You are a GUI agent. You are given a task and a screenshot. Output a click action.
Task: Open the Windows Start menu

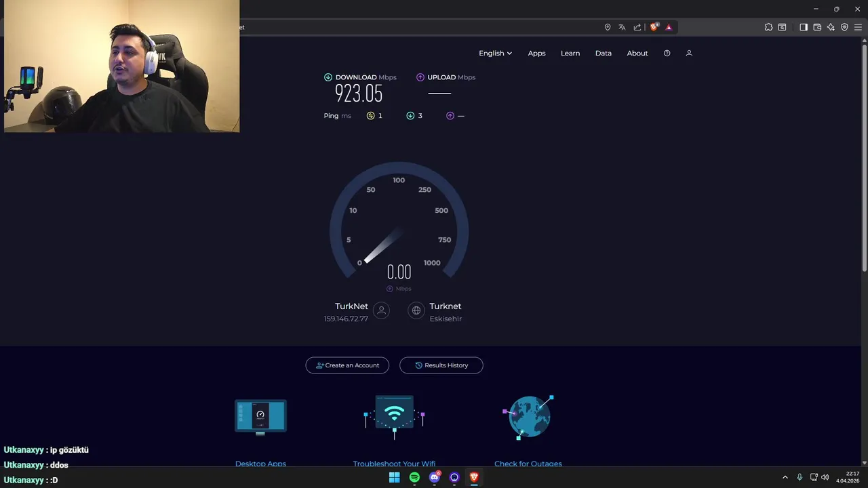[x=394, y=477]
